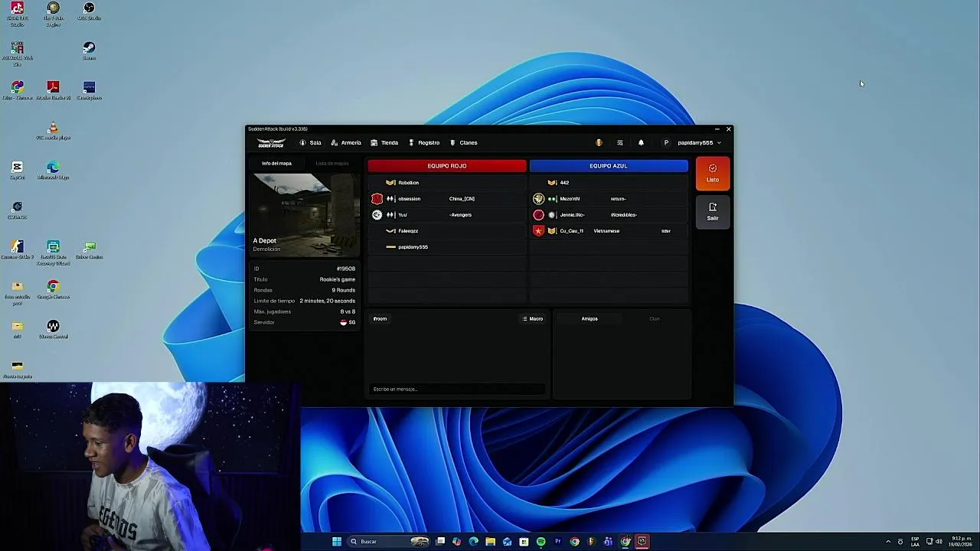Click the SG server flag
Viewport: 980px width, 551px height.
click(344, 323)
